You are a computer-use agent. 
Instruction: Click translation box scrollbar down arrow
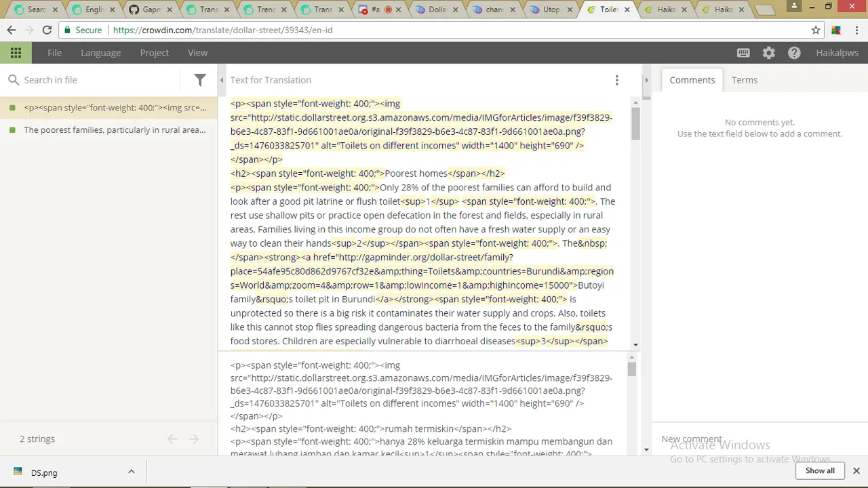point(646,449)
